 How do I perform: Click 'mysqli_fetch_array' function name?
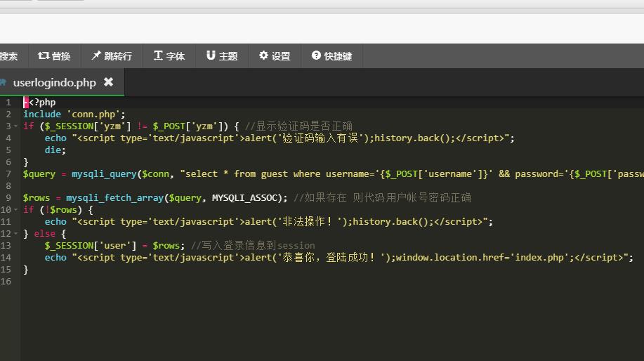click(x=115, y=198)
